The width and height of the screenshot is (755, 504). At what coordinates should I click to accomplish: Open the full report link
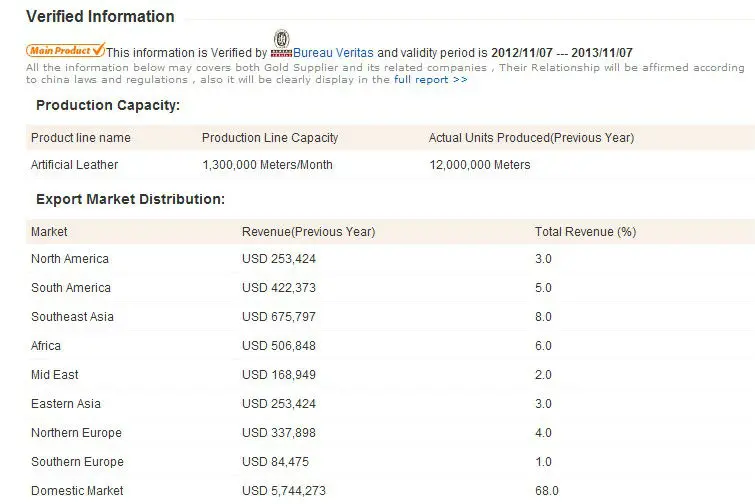coord(430,79)
